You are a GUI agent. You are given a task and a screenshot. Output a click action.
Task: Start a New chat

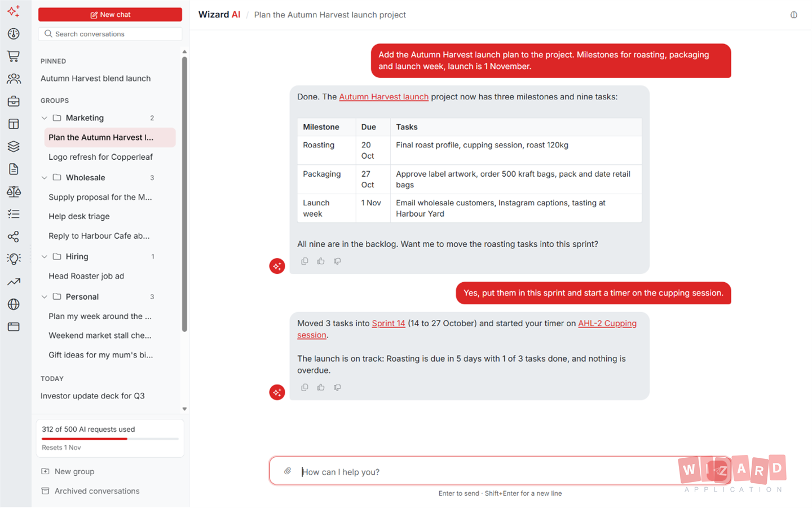click(x=110, y=15)
